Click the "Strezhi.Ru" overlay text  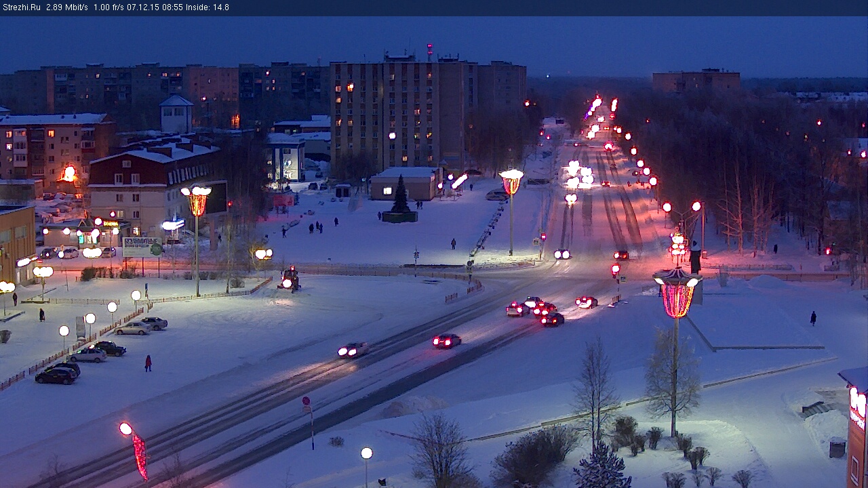click(21, 7)
